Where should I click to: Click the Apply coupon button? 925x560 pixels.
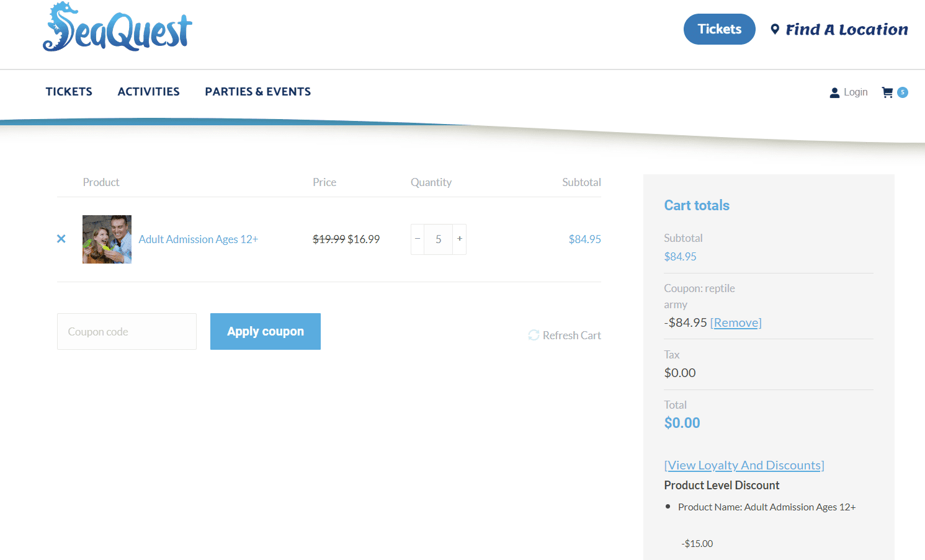(266, 331)
